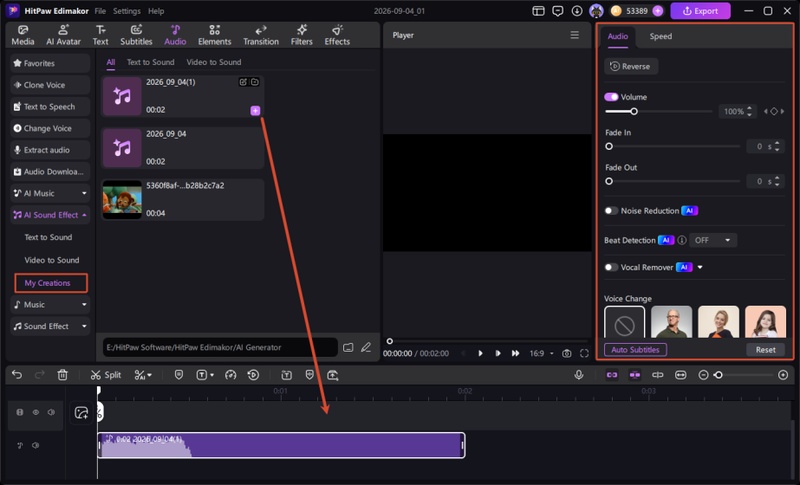This screenshot has height=485, width=800.
Task: Click the feedback message icon in title bar
Action: (558, 11)
